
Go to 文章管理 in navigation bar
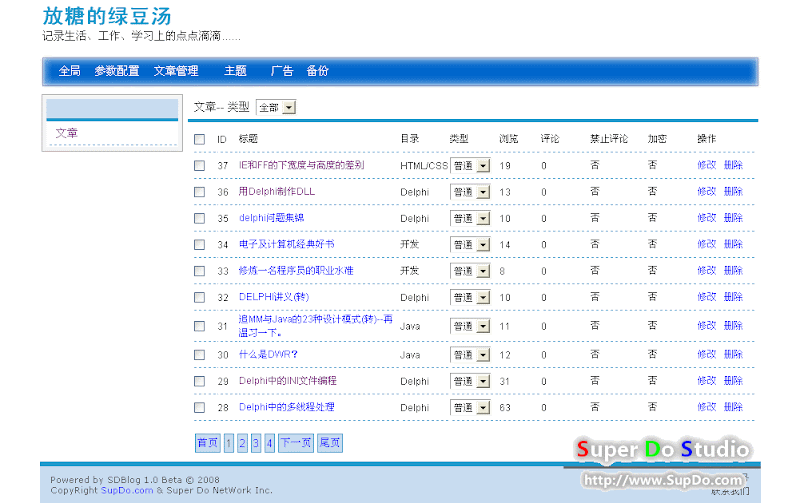click(x=176, y=71)
